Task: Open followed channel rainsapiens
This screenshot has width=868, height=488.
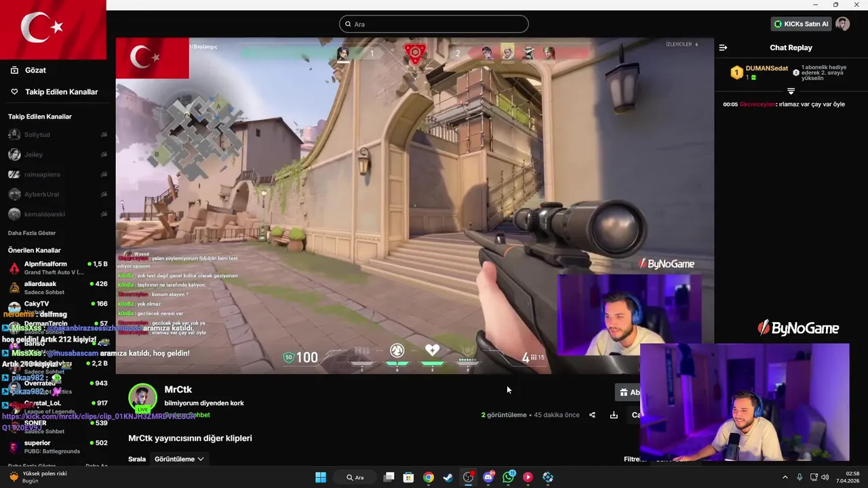Action: (x=57, y=174)
